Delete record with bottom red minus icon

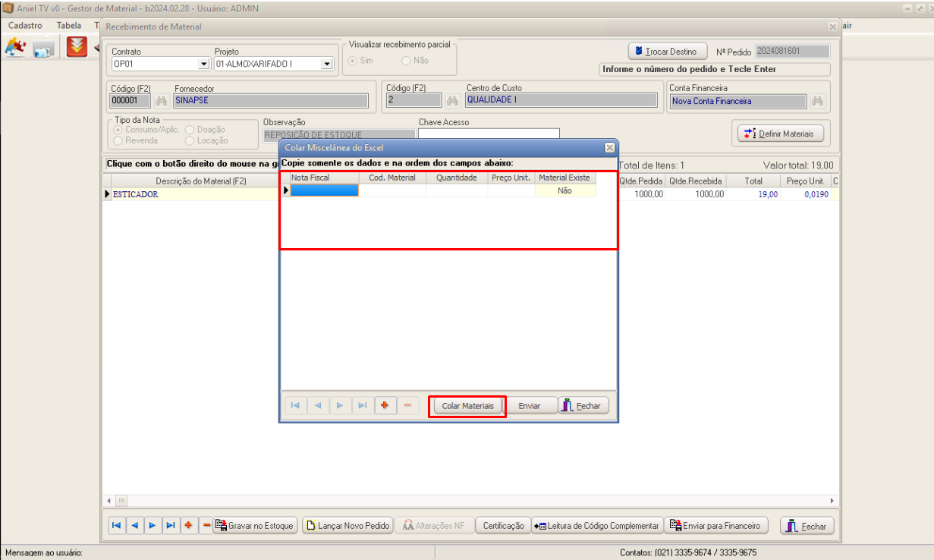click(x=206, y=525)
